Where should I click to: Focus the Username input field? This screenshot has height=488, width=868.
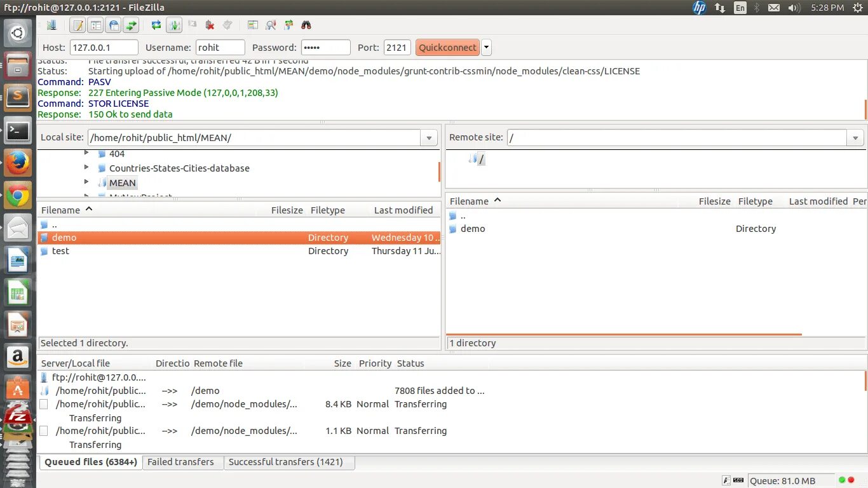click(220, 48)
